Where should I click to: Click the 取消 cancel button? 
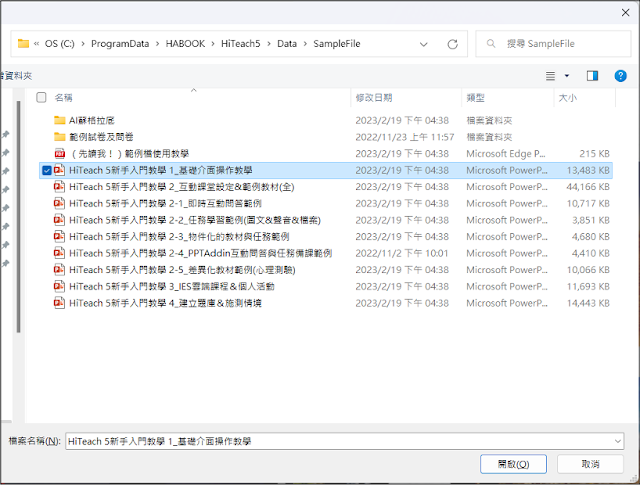click(x=590, y=464)
